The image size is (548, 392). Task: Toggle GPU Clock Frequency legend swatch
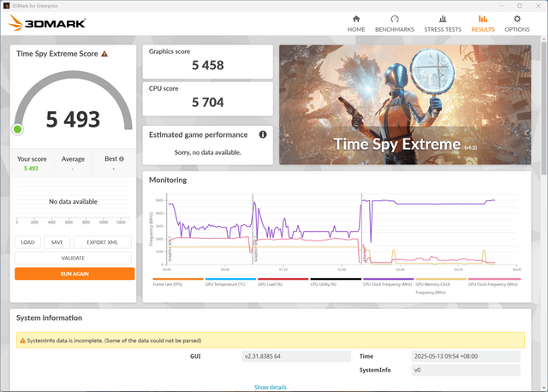point(495,279)
